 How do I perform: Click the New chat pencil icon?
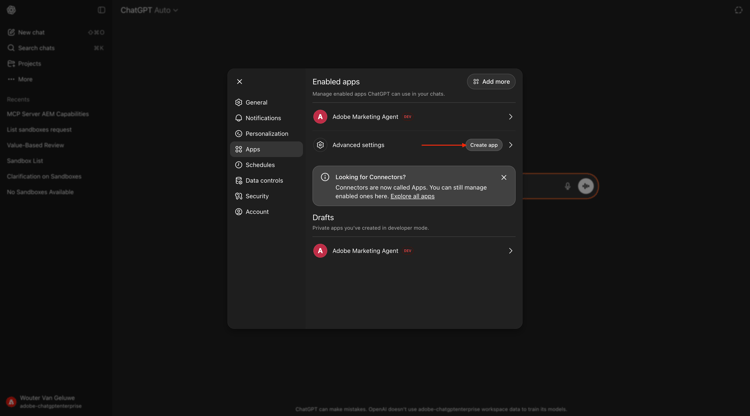[11, 33]
